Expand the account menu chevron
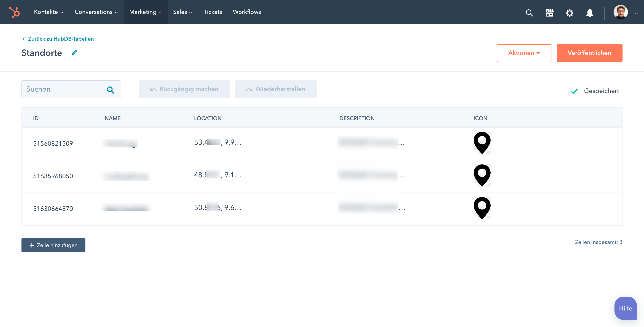 [x=636, y=13]
